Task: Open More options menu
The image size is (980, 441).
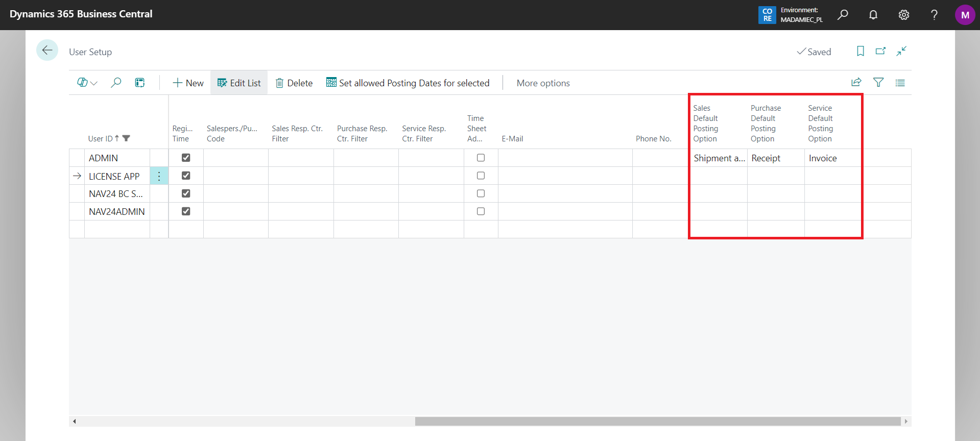Action: [x=543, y=83]
